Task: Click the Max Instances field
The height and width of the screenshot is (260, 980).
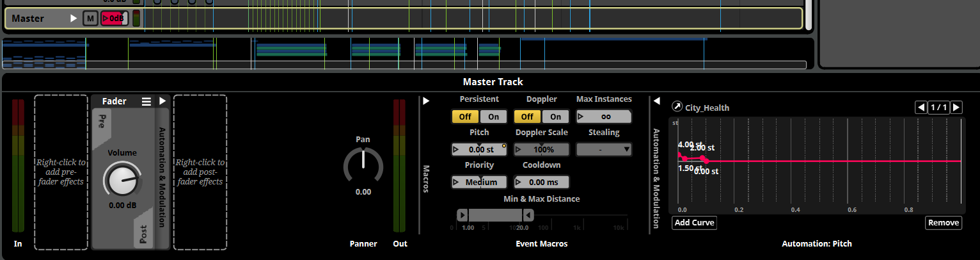Action: point(604,117)
